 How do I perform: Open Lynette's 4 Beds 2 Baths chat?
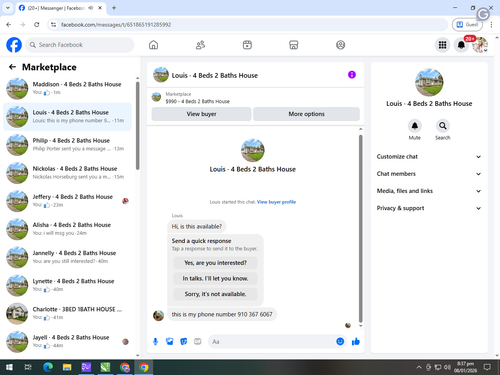[x=67, y=285]
